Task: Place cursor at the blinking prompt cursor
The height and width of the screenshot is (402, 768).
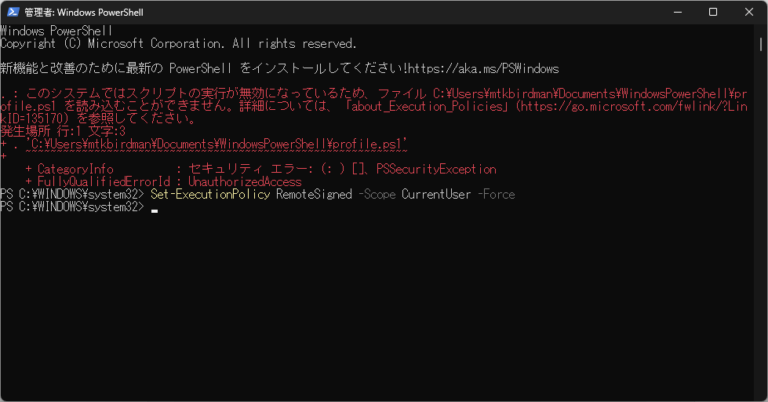Action: coord(155,211)
